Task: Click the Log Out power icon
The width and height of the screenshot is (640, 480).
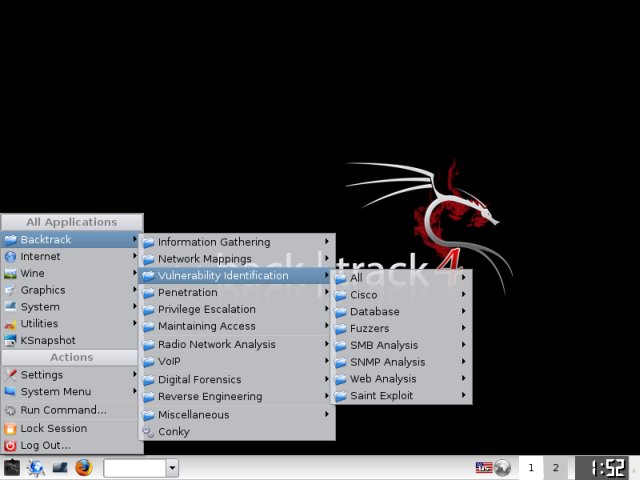Action: click(10, 445)
